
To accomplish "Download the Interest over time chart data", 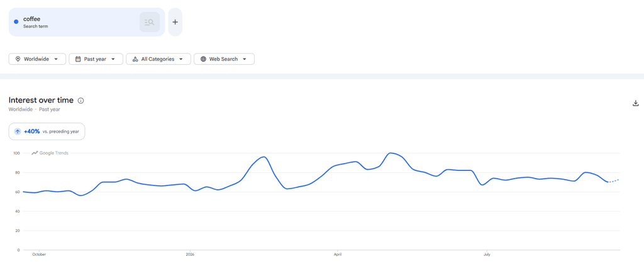I will pos(635,103).
